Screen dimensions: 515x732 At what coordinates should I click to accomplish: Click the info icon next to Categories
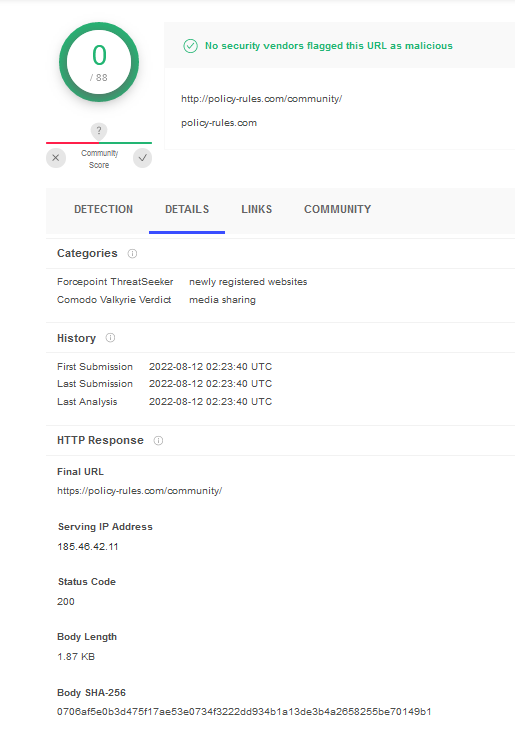[133, 253]
